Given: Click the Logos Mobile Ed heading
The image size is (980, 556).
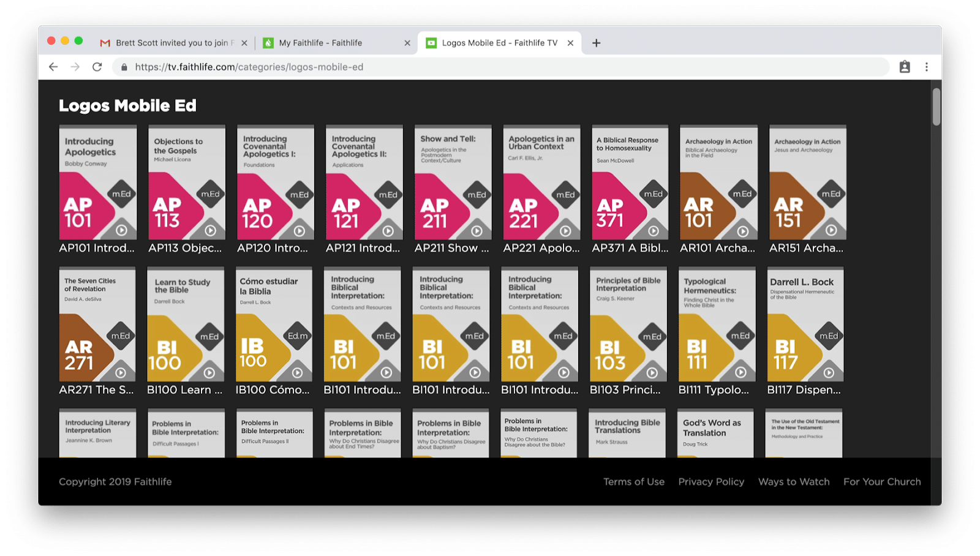Looking at the screenshot, I should point(127,106).
